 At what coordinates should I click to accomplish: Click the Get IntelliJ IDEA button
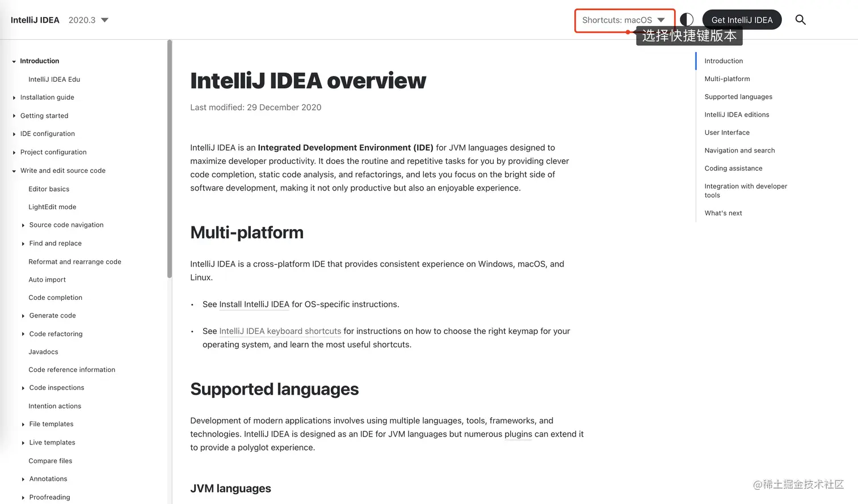[x=742, y=20]
